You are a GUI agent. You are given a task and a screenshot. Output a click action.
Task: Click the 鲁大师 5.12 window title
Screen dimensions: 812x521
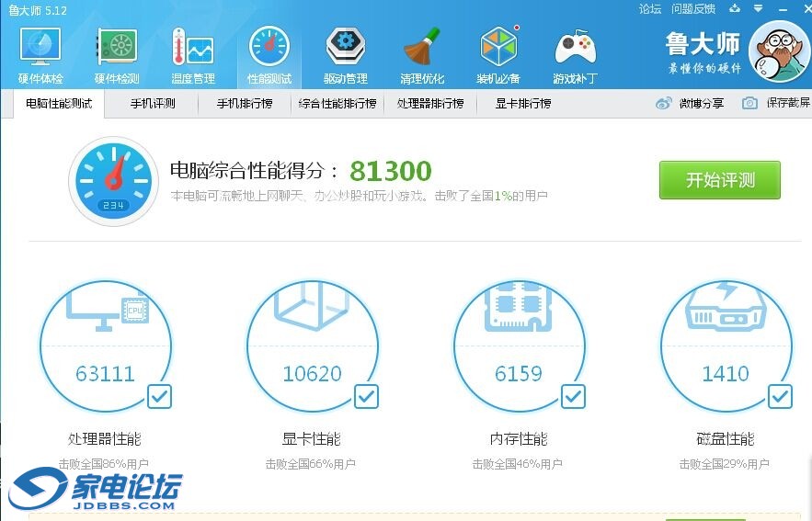[38, 10]
